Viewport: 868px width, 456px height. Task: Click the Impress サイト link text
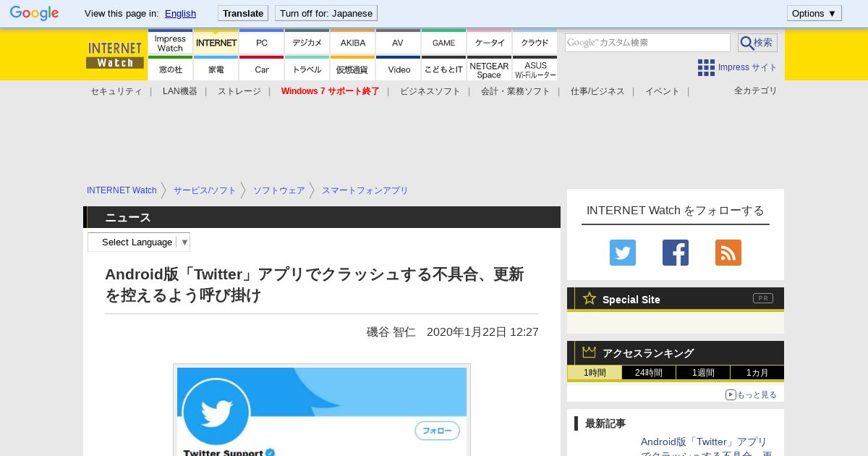click(747, 67)
